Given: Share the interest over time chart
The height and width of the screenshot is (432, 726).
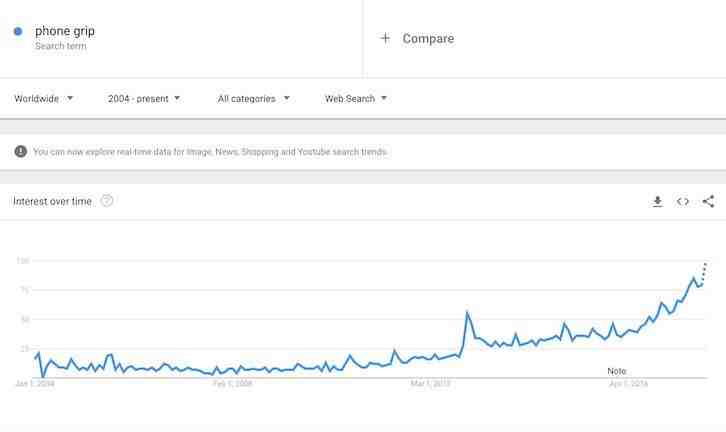Looking at the screenshot, I should click(708, 201).
